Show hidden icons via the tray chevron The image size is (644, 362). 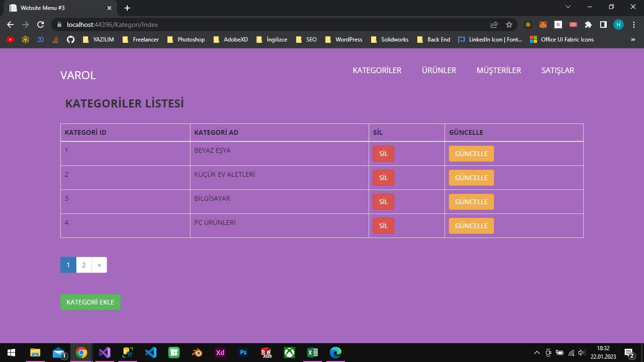pyautogui.click(x=537, y=352)
